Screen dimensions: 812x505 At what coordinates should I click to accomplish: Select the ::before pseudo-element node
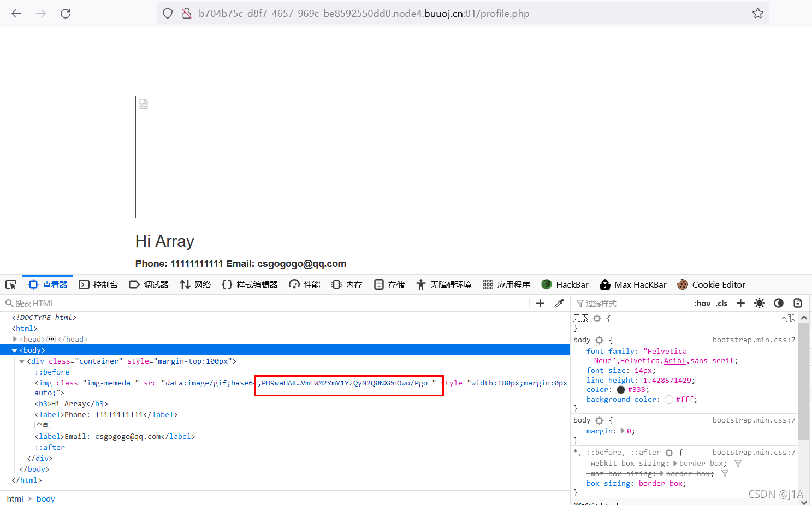coord(52,372)
